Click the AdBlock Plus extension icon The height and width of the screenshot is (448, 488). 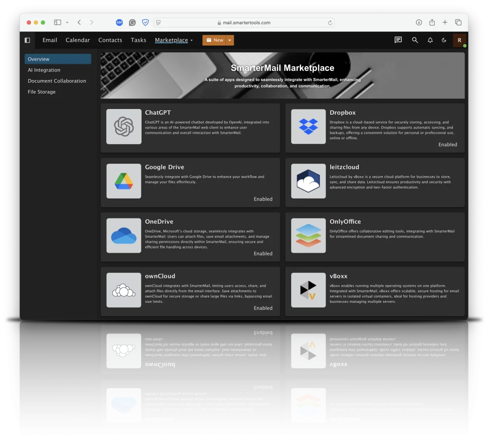pos(119,22)
